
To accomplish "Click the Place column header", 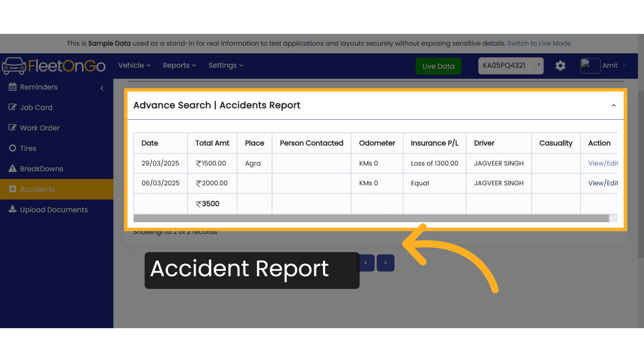I will 254,143.
